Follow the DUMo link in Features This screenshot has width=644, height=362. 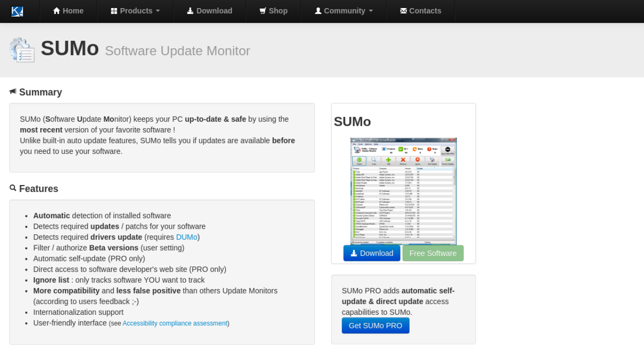[187, 237]
